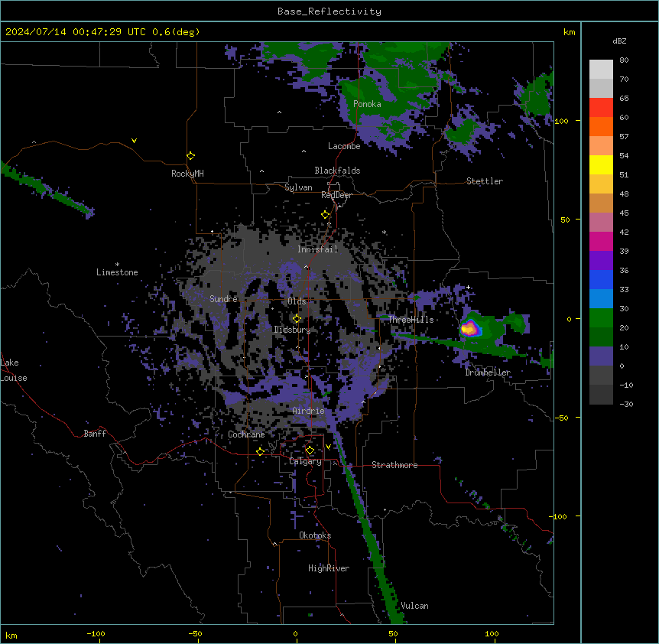Viewport: 659px width, 644px height.
Task: Select the green 20-30 dBZ legend swatch
Action: coord(601,318)
